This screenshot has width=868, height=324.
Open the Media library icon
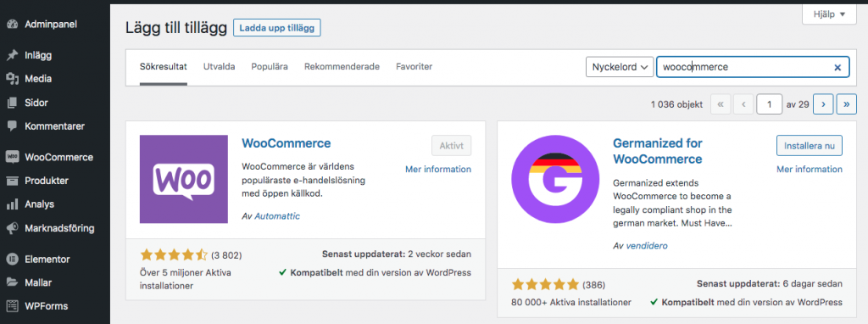[12, 79]
